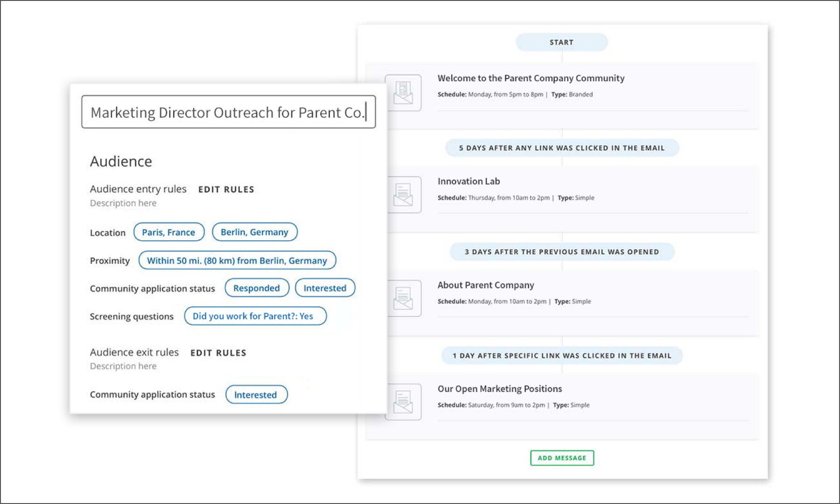The image size is (840, 504).
Task: Edit the audience exit rules
Action: [218, 353]
